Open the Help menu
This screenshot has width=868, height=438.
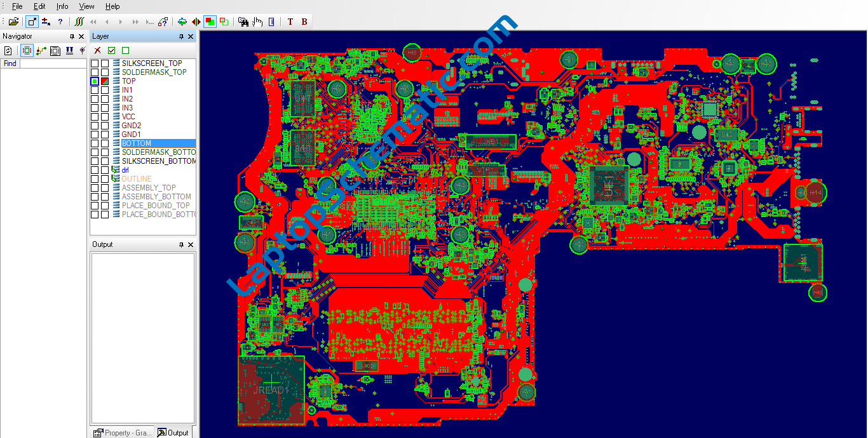[112, 6]
